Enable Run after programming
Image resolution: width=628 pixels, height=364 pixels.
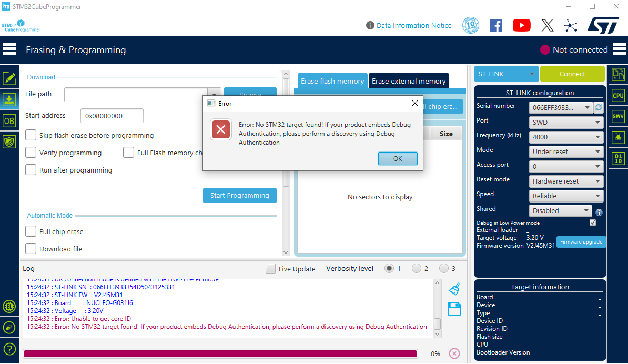click(x=31, y=170)
